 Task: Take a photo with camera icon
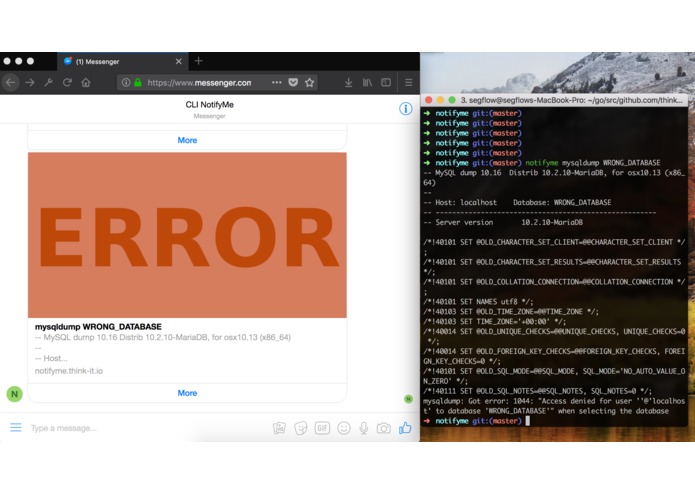(384, 428)
